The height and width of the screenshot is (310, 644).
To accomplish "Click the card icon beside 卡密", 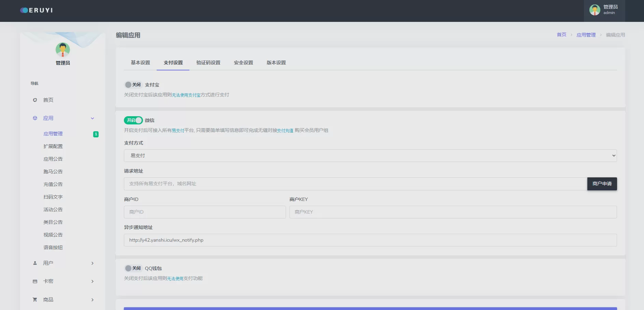I will (35, 281).
